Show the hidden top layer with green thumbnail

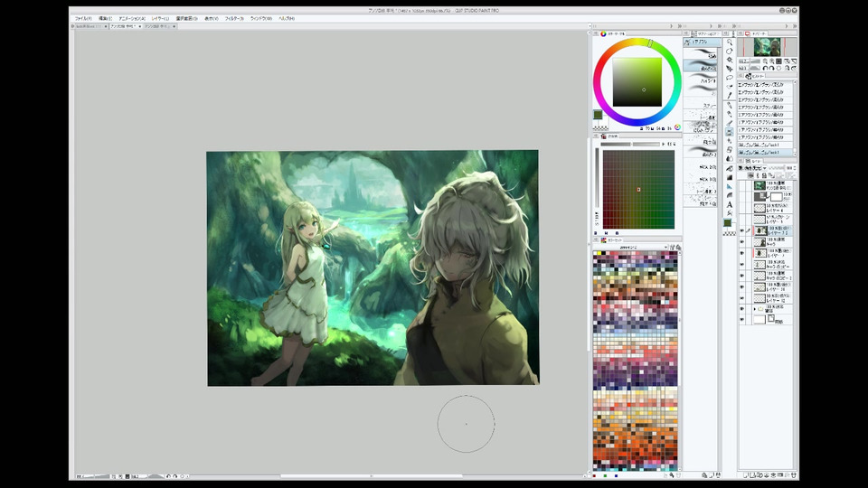[x=742, y=184]
